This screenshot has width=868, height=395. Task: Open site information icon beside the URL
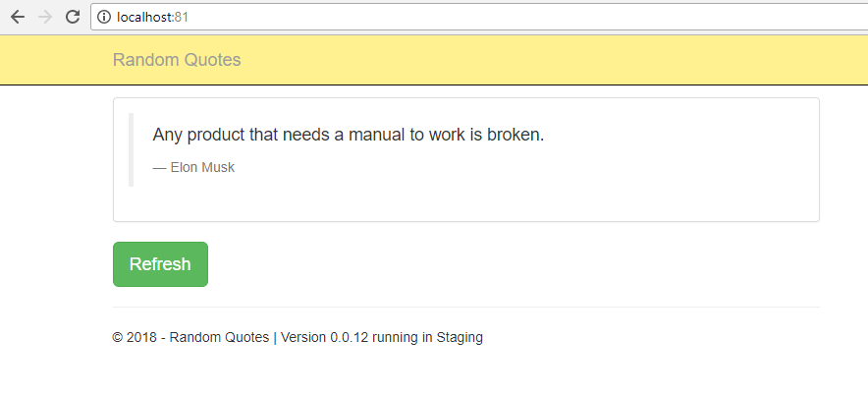104,17
